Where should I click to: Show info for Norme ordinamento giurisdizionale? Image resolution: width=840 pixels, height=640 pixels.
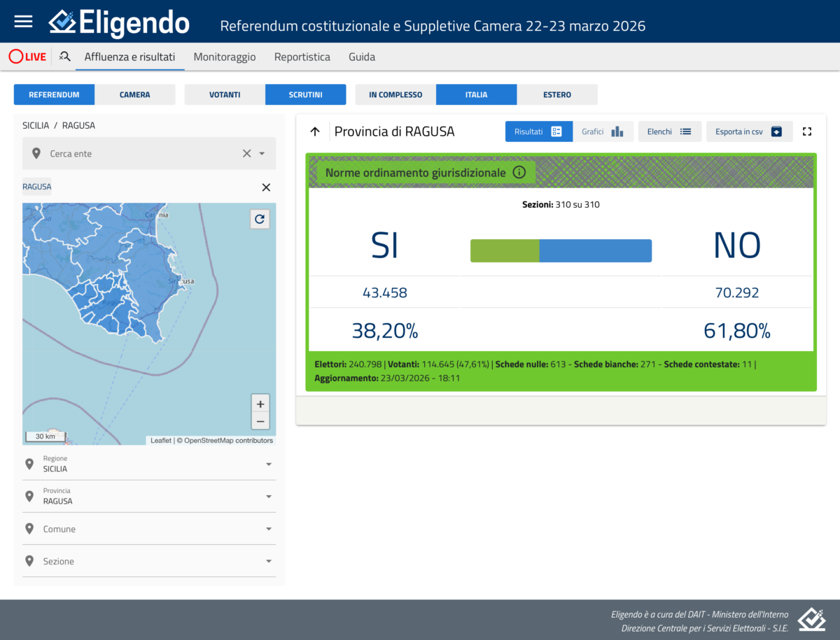point(519,172)
